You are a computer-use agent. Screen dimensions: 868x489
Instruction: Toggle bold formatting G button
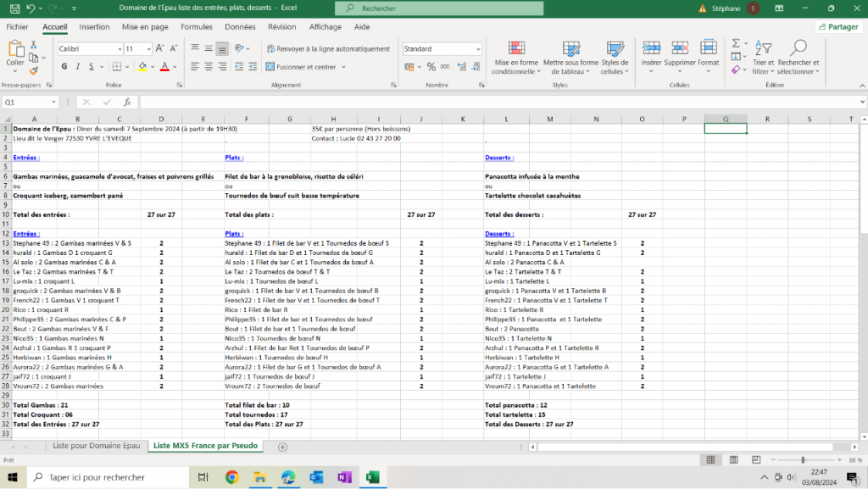pyautogui.click(x=64, y=66)
